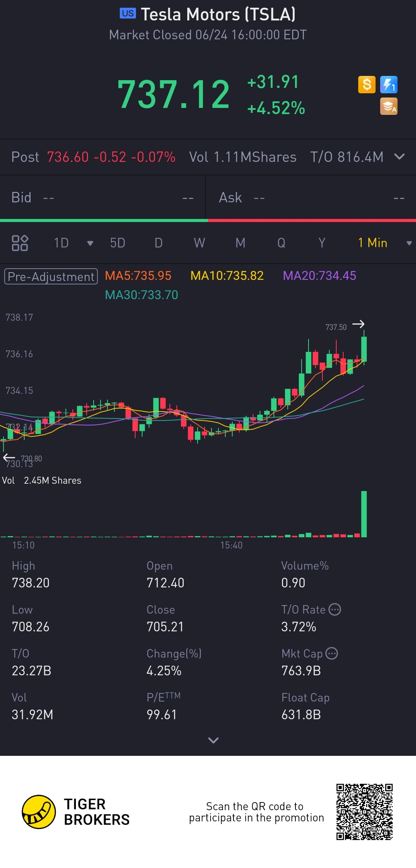The image size is (416, 868).
Task: Switch to the Y yearly chart tab
Action: click(322, 243)
